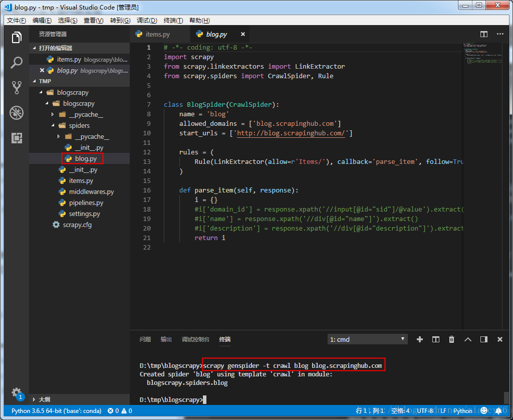Select the 终端 Terminal panel tab

(x=225, y=339)
